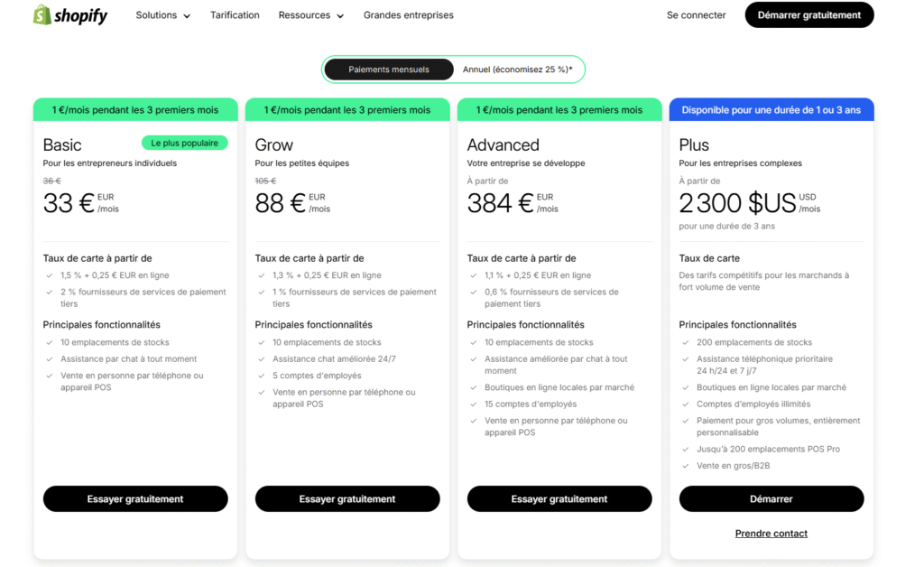Open the "Prendre contact" link
The image size is (924, 567).
point(772,534)
